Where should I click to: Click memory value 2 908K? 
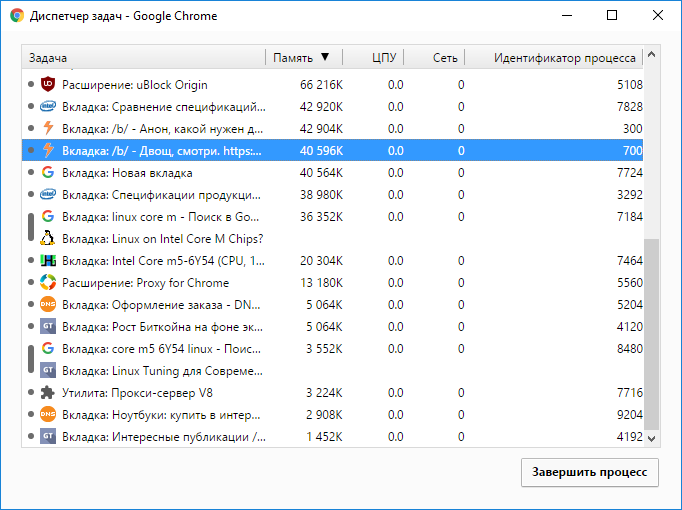click(x=324, y=414)
